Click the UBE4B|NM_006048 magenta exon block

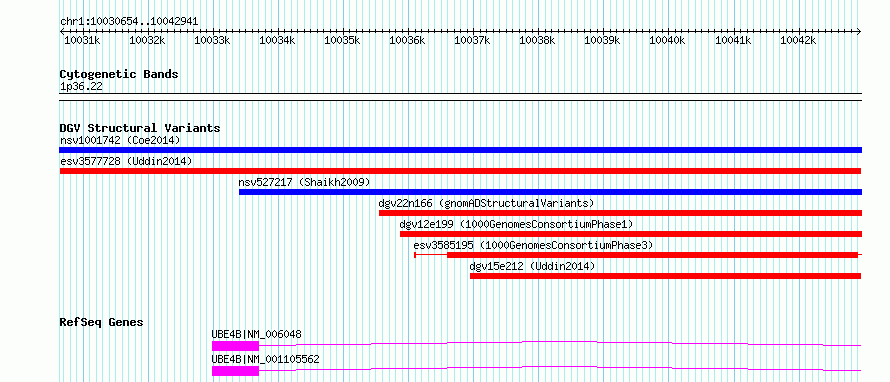pos(236,346)
